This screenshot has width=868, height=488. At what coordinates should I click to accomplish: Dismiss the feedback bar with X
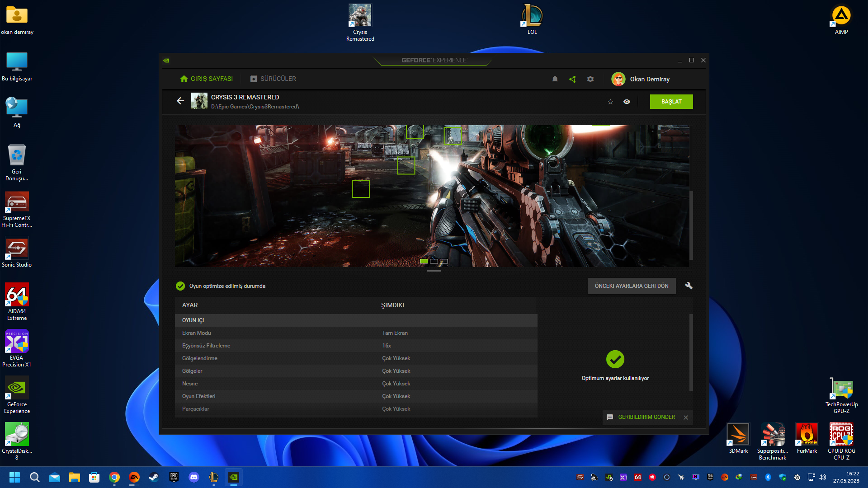[x=686, y=418]
